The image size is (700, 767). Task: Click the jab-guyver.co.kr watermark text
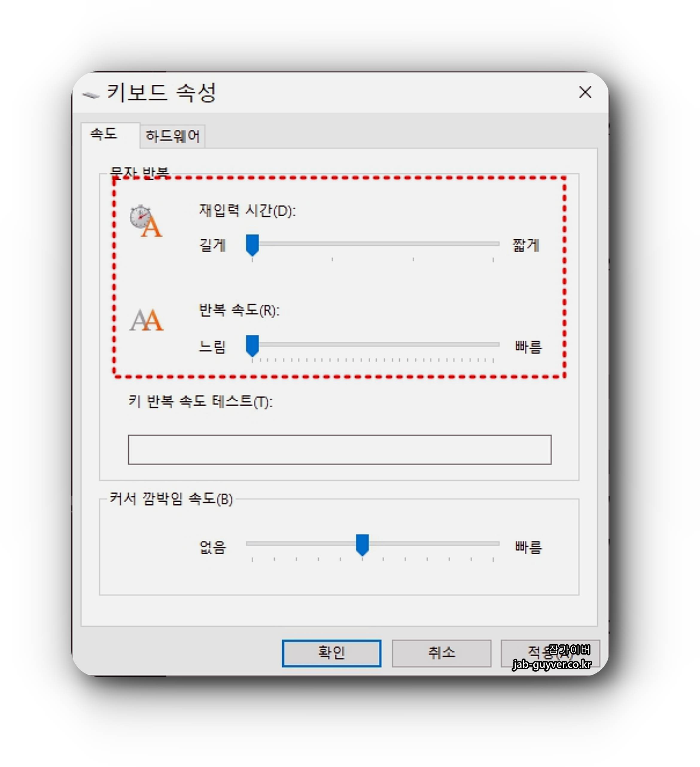[x=552, y=664]
